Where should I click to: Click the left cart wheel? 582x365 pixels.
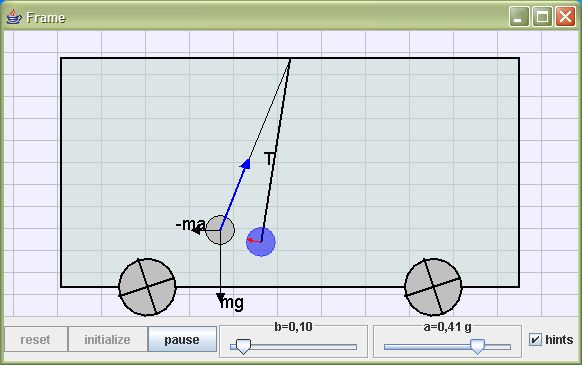point(147,287)
